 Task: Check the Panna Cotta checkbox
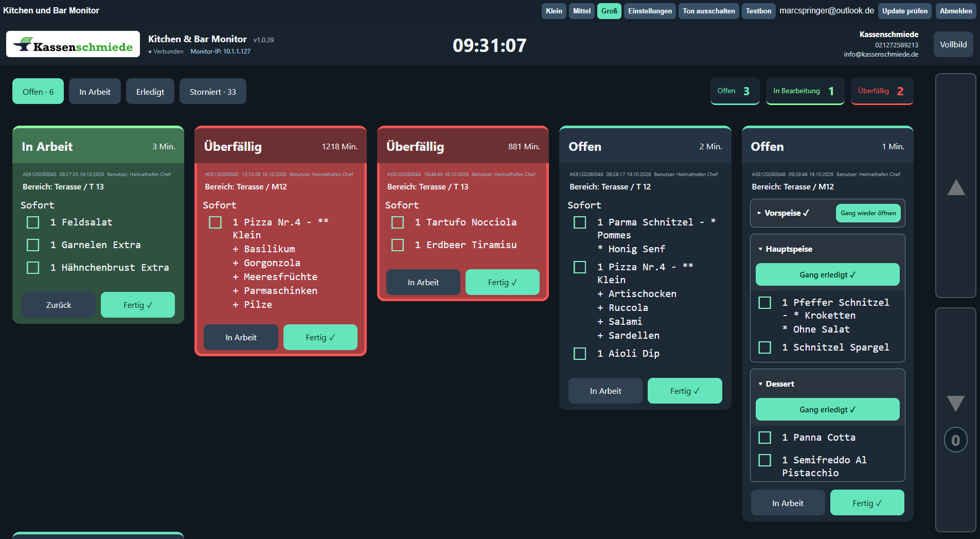click(x=765, y=438)
